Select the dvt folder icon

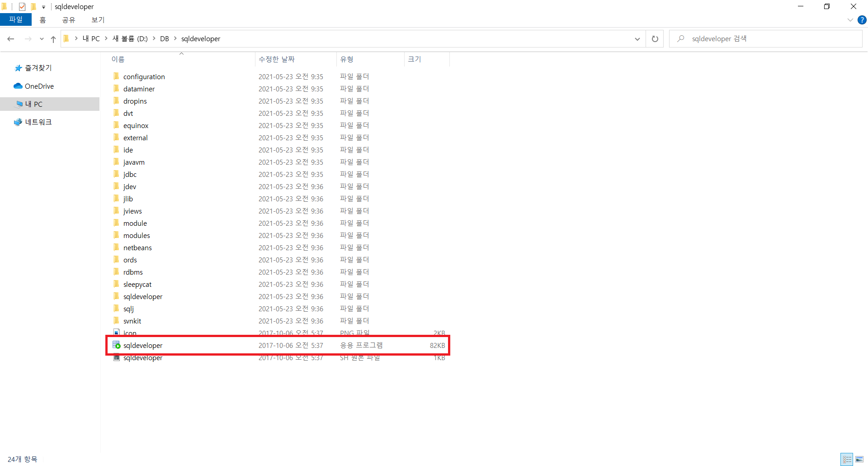(x=116, y=113)
